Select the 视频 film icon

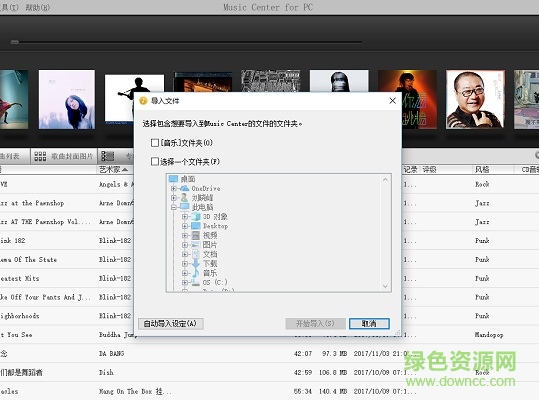point(196,235)
